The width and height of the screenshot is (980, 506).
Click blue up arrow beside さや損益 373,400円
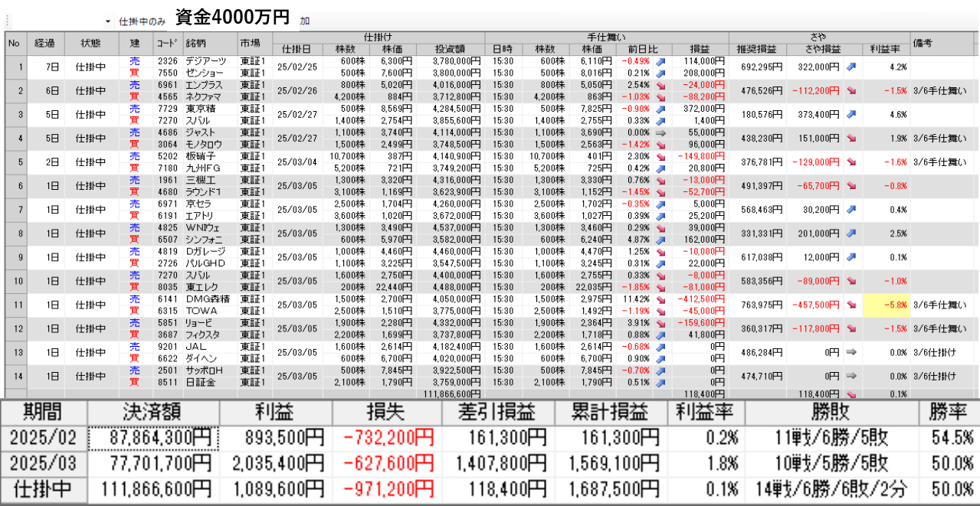tap(851, 115)
